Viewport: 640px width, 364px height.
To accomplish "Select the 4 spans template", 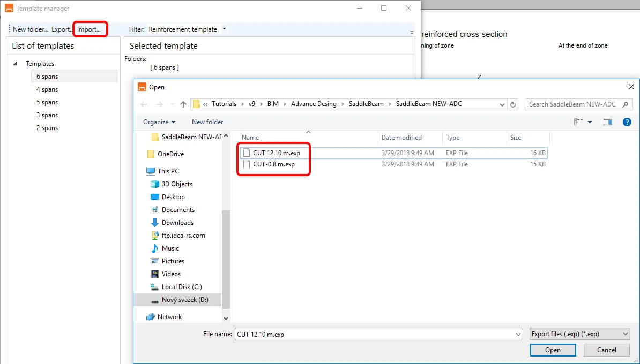I will coord(47,89).
